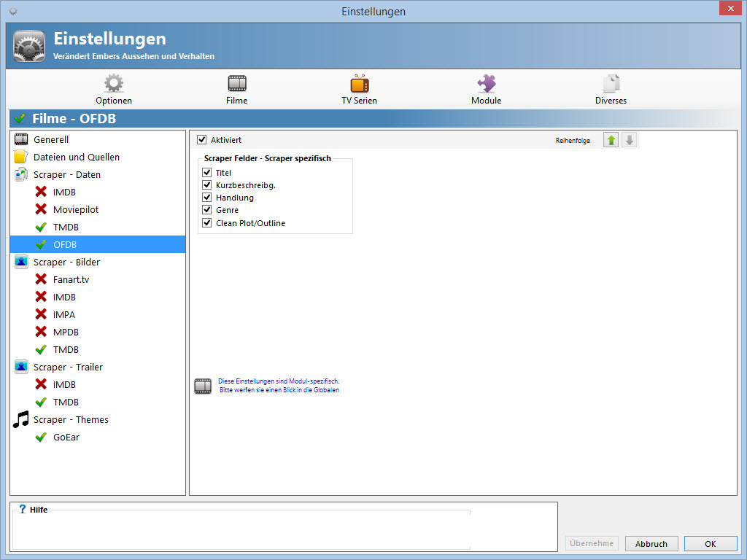The width and height of the screenshot is (747, 560).
Task: Open the Optionen gear icon
Action: click(114, 83)
